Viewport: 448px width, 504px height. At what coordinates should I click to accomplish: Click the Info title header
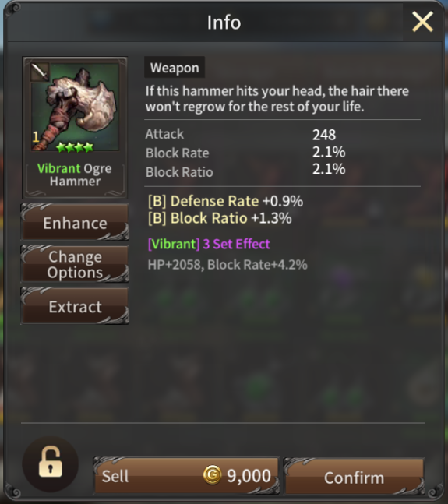224,23
